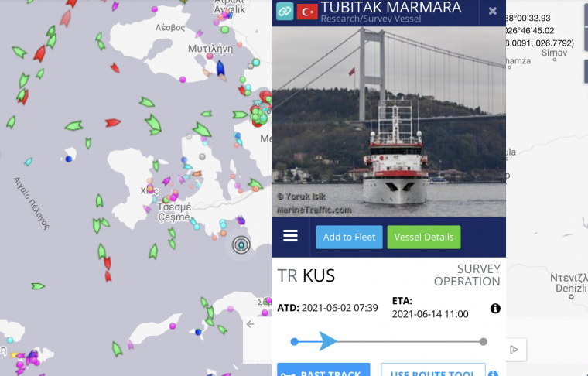The width and height of the screenshot is (588, 376).
Task: Click the Past Track button
Action: point(323,370)
